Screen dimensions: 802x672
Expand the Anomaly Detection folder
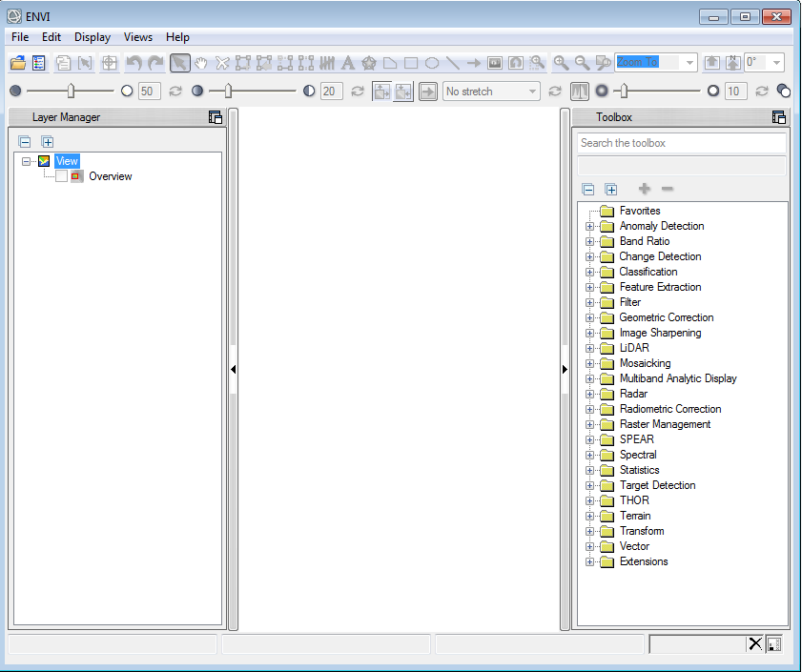click(x=589, y=226)
